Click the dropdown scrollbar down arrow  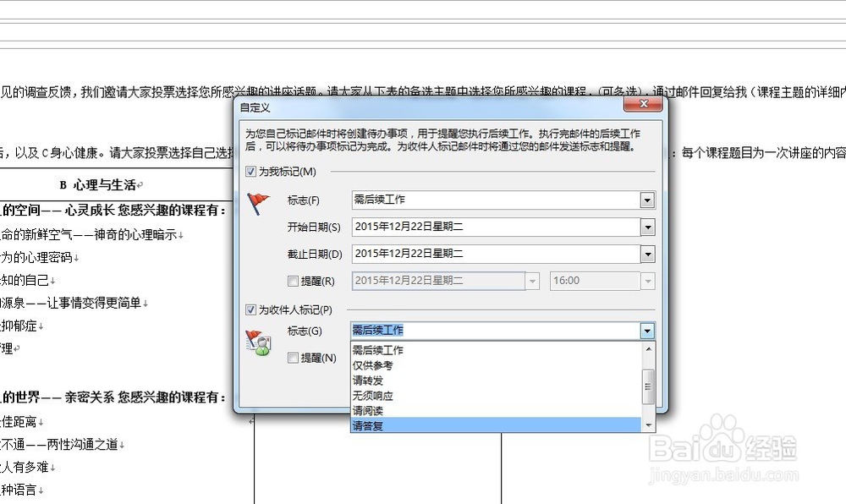(x=648, y=425)
